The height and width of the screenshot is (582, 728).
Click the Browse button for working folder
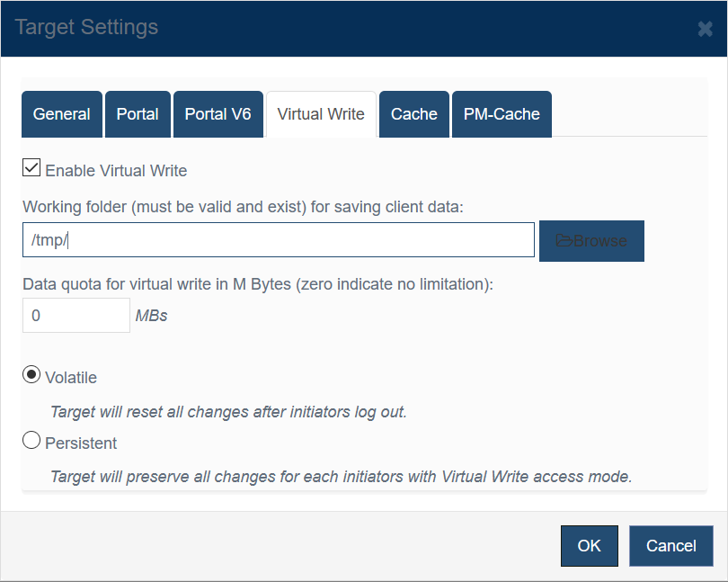pos(591,241)
